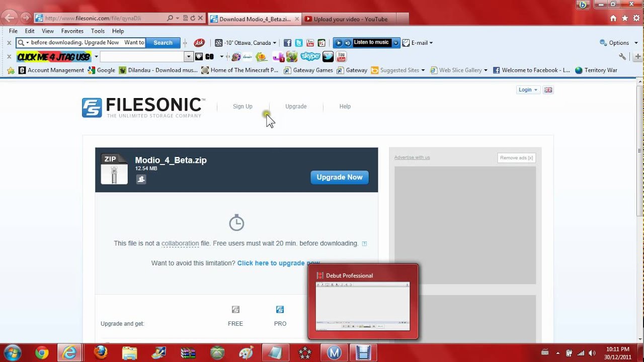Image resolution: width=644 pixels, height=362 pixels.
Task: Click the YouTube icon at second toolbar's end
Action: coord(342,56)
